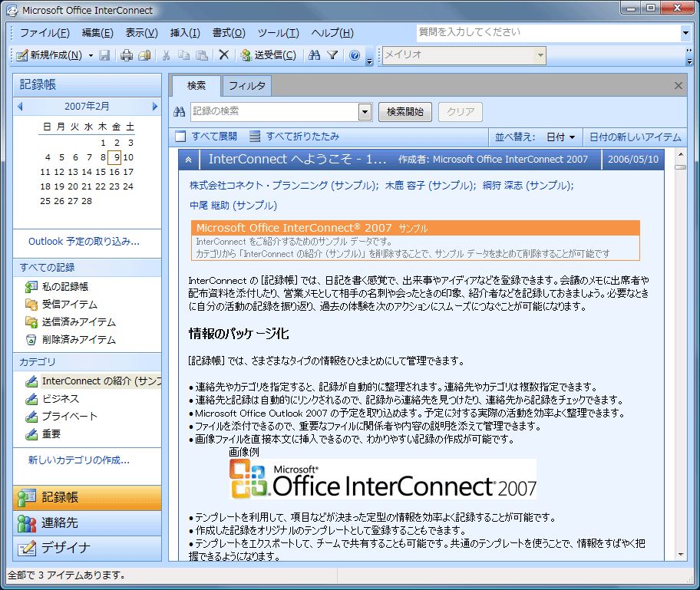Click the record scrollbar down arrow
Screen dimensions: 700x590
pyautogui.click(x=681, y=554)
